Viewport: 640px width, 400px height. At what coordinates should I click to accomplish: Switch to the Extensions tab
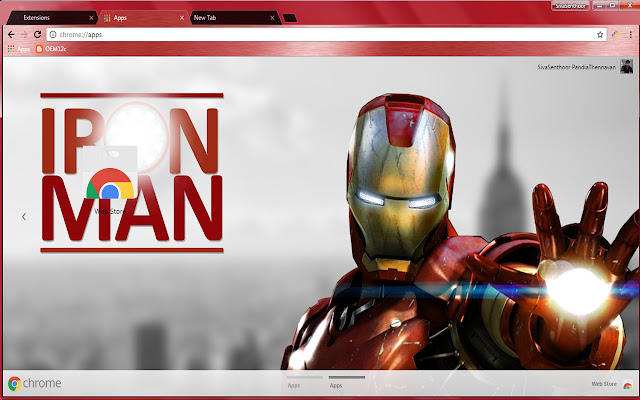[x=53, y=18]
